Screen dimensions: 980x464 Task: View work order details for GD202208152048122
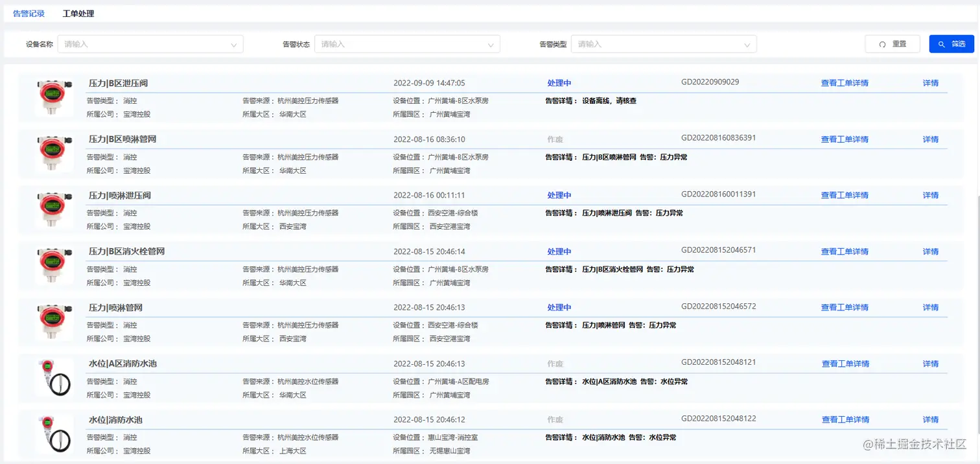(845, 419)
